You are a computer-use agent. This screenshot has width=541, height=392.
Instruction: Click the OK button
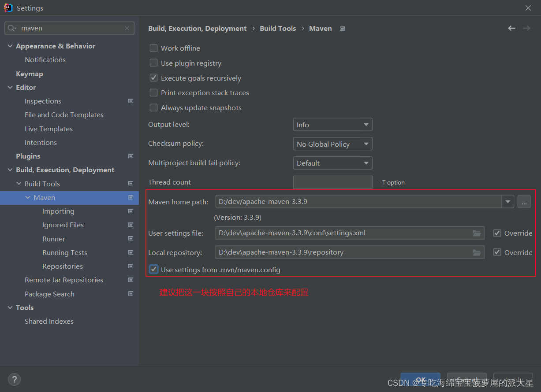(420, 380)
